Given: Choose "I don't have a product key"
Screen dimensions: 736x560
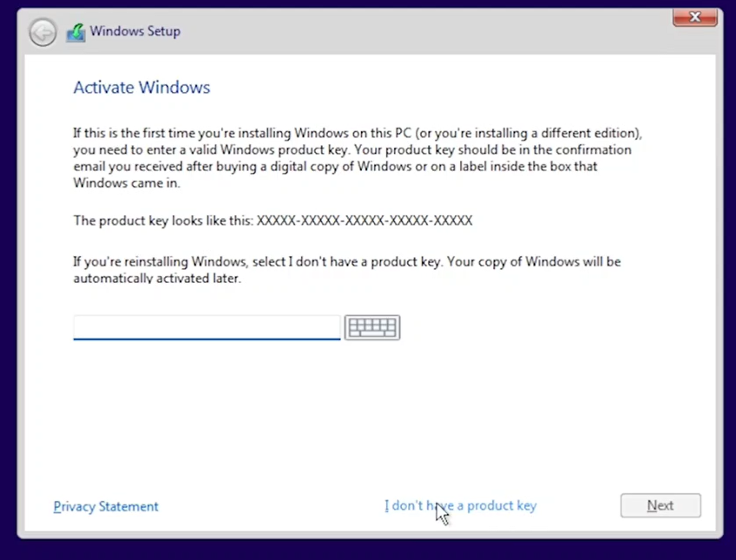Looking at the screenshot, I should (x=460, y=505).
